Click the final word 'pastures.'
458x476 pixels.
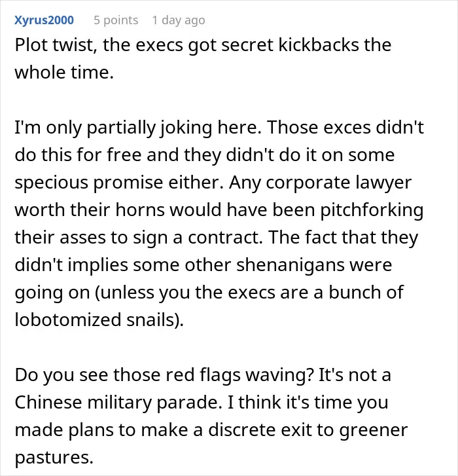point(54,458)
